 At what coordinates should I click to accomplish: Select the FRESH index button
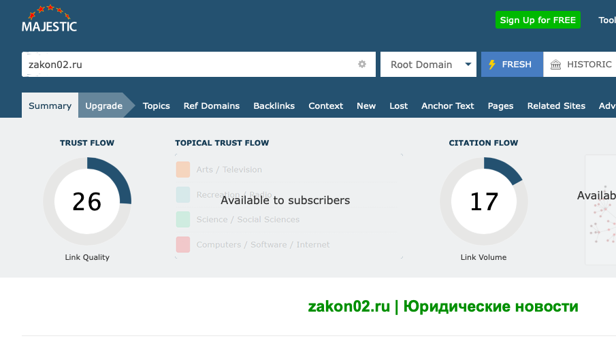click(512, 65)
